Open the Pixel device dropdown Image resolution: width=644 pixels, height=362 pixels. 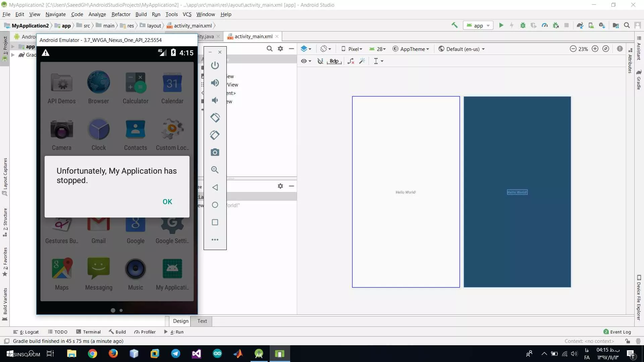coord(352,49)
